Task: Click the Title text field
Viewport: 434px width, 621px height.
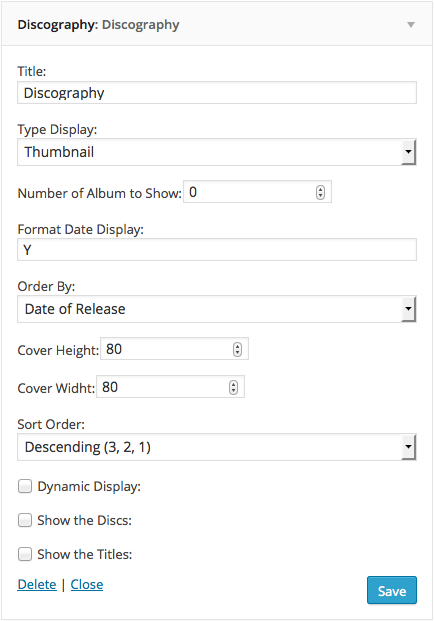Action: [x=217, y=93]
